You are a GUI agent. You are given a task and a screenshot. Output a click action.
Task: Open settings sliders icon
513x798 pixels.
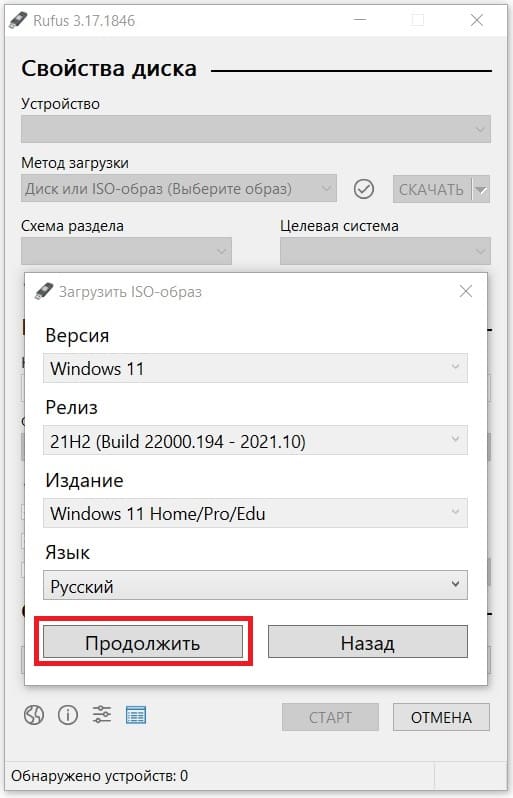(102, 715)
